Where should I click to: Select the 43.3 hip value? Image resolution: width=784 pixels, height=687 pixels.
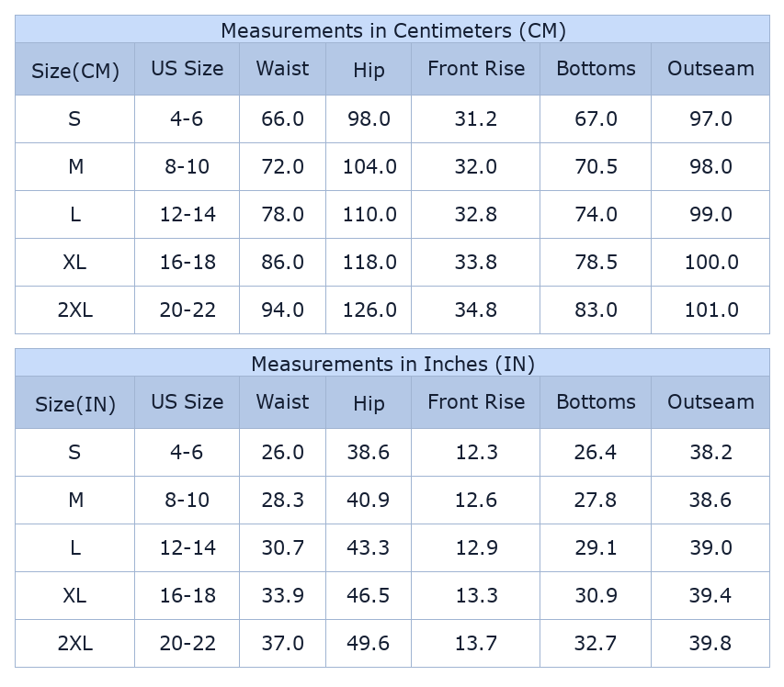coord(369,548)
